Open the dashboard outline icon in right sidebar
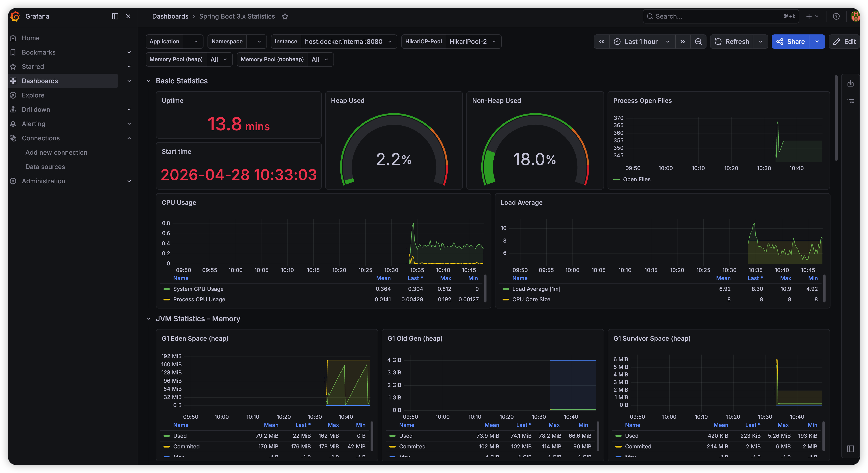Viewport: 868px width, 473px height. [x=851, y=101]
